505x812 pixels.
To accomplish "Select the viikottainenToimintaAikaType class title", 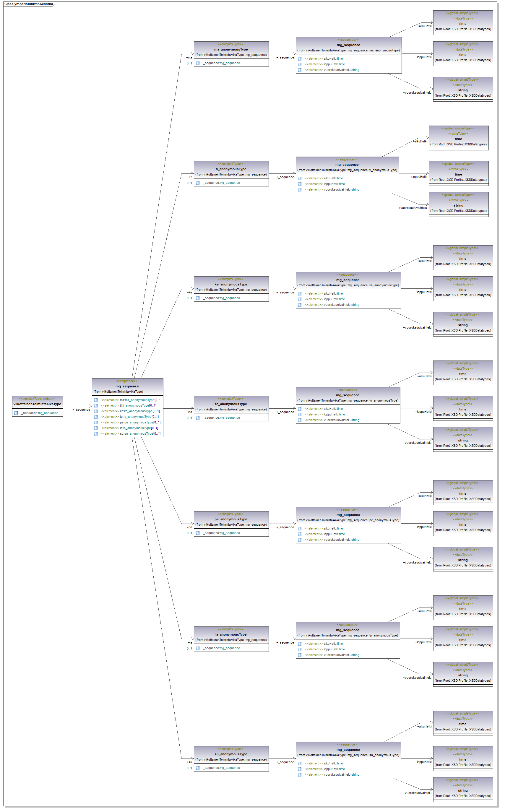I will tap(38, 404).
